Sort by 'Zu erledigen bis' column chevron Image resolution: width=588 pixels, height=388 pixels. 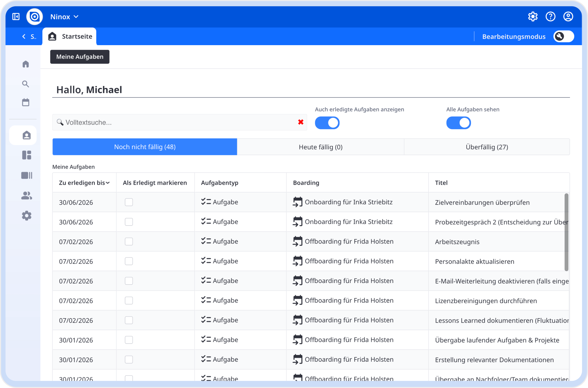[108, 183]
